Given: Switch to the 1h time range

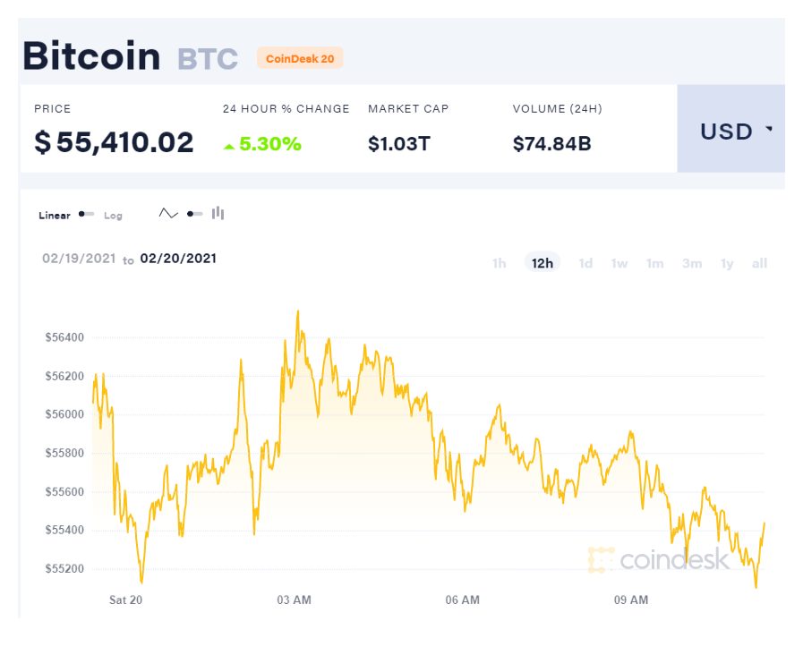Looking at the screenshot, I should (x=500, y=263).
